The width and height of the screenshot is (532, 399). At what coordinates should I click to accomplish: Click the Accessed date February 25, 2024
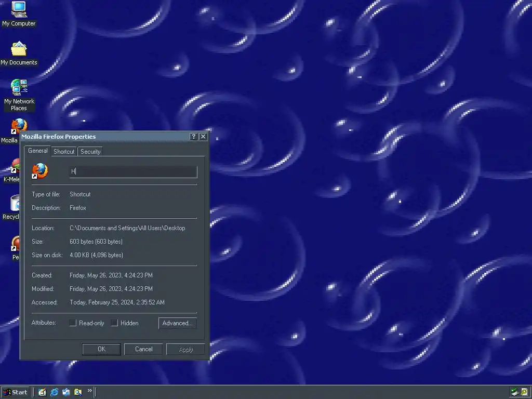tap(117, 302)
